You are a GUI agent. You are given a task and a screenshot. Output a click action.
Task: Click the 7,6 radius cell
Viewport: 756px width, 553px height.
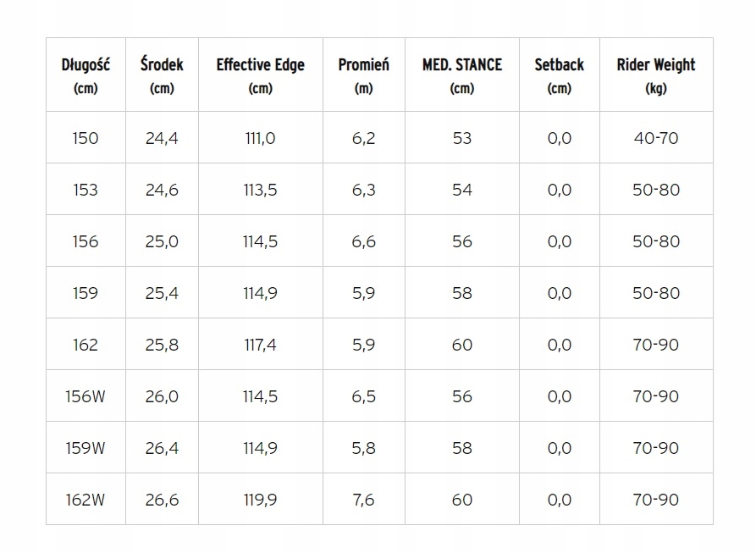(363, 500)
